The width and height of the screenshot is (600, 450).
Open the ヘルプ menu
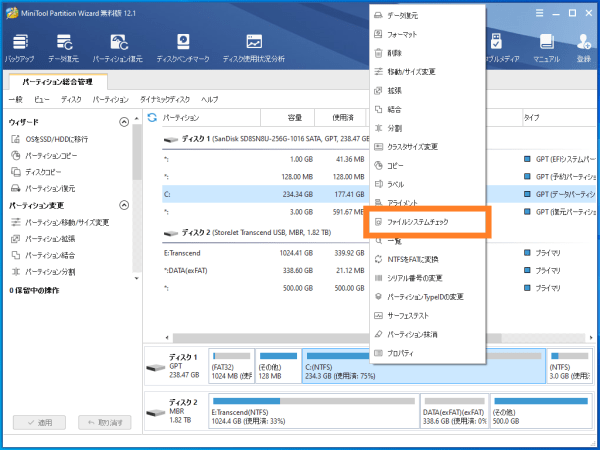click(x=209, y=99)
